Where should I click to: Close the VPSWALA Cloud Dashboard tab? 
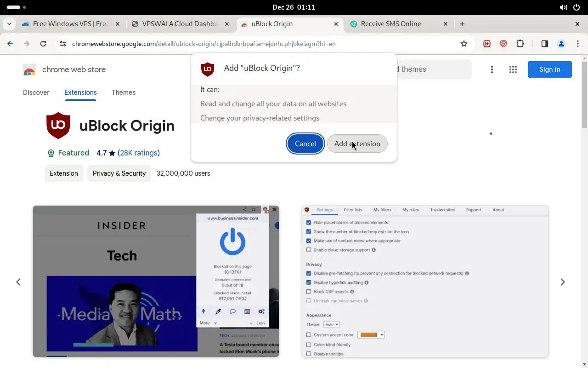[x=226, y=24]
